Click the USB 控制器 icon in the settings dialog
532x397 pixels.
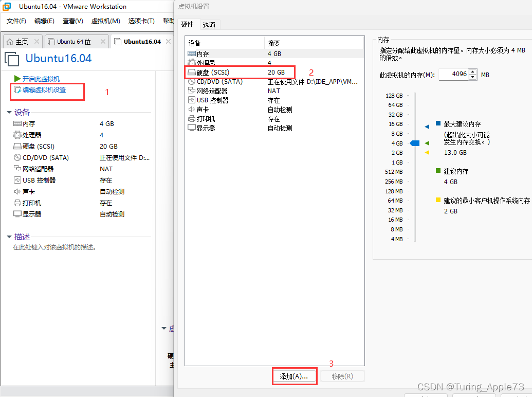pyautogui.click(x=192, y=100)
